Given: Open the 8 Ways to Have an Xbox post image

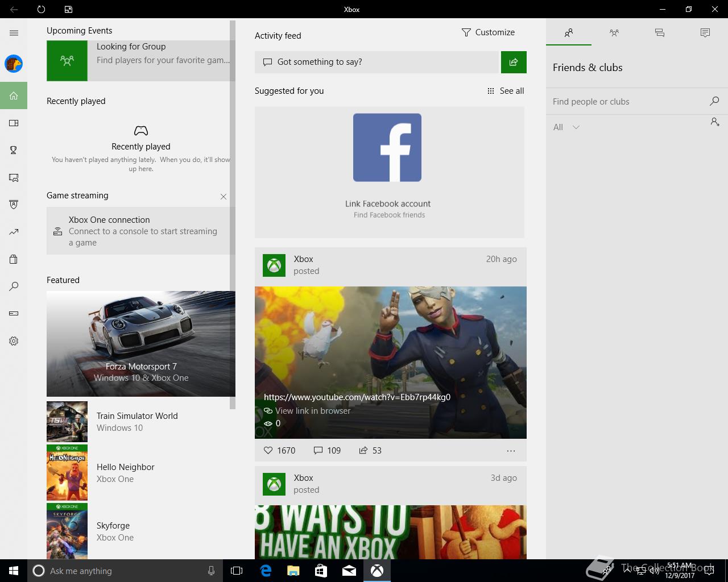Looking at the screenshot, I should pyautogui.click(x=391, y=533).
